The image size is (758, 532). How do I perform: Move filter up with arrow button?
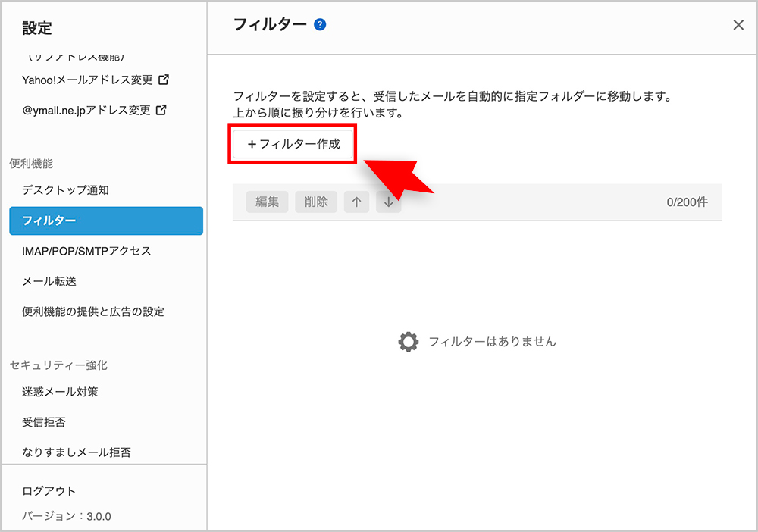(x=357, y=202)
